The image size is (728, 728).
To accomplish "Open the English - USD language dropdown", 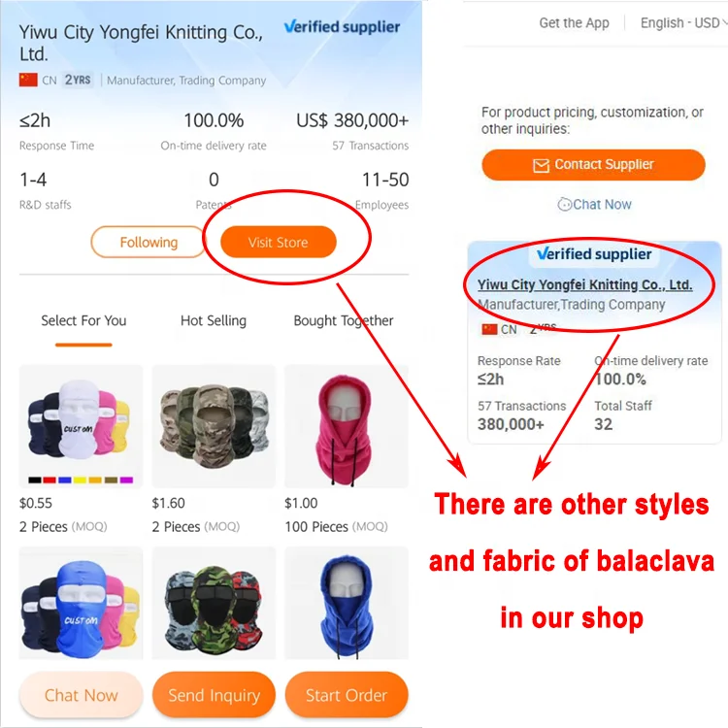I will coord(682,22).
